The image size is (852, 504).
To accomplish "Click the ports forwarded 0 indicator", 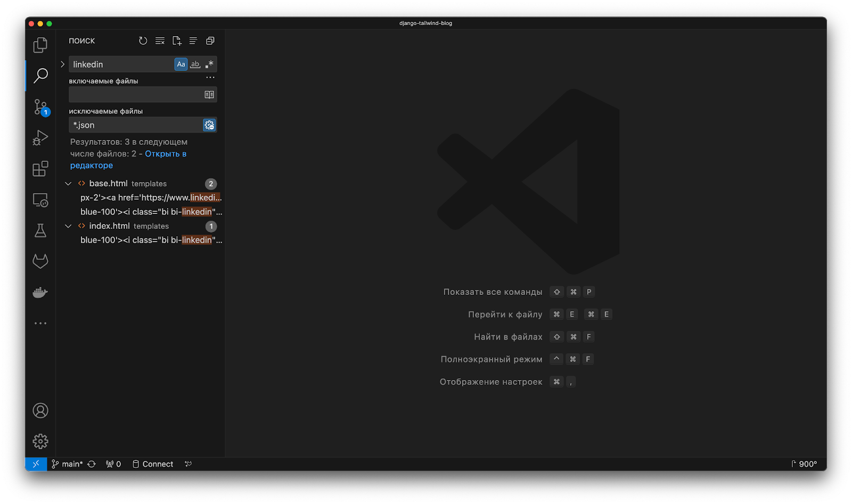I will point(113,464).
